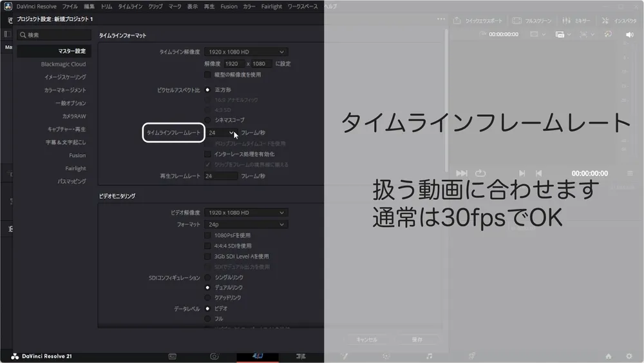The height and width of the screenshot is (363, 644).
Task: Open the page icon with stacked timeline lines
Action: tap(301, 357)
